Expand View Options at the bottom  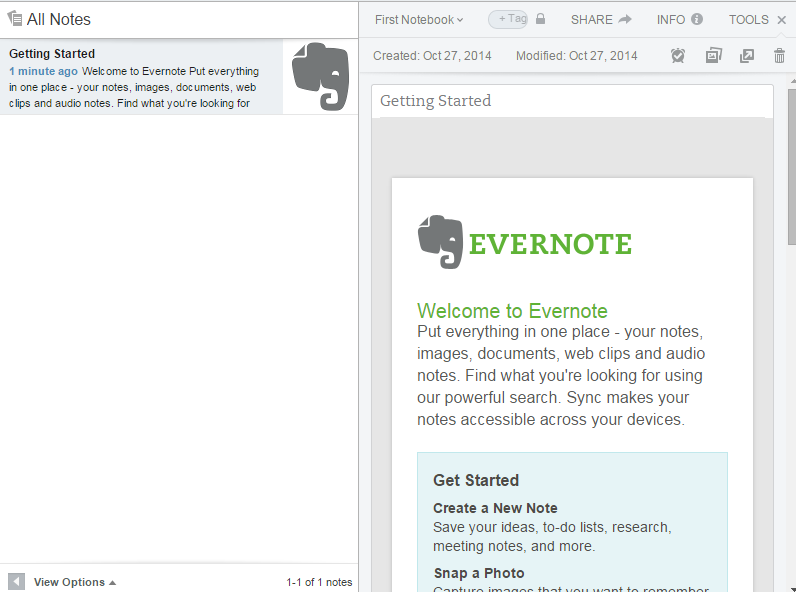coord(75,582)
